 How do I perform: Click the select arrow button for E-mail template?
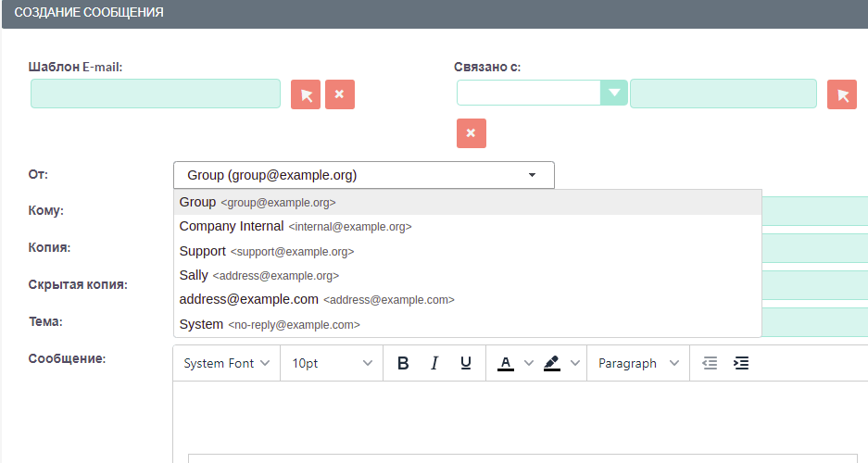[306, 94]
